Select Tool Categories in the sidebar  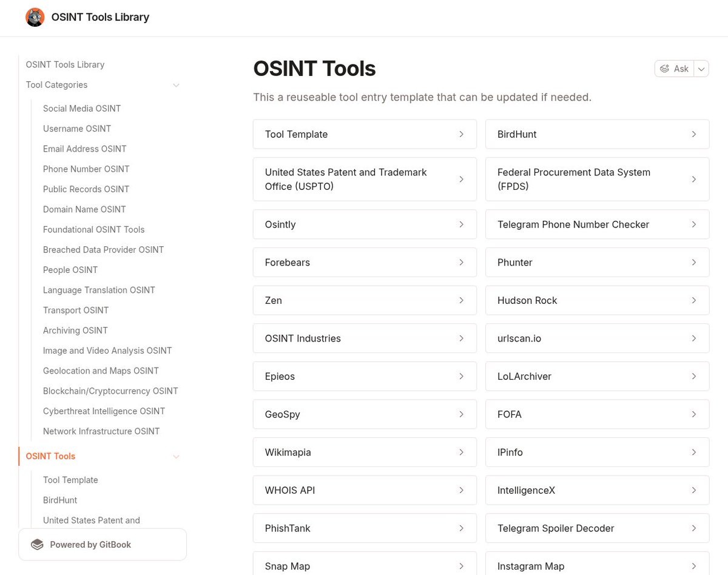click(56, 85)
